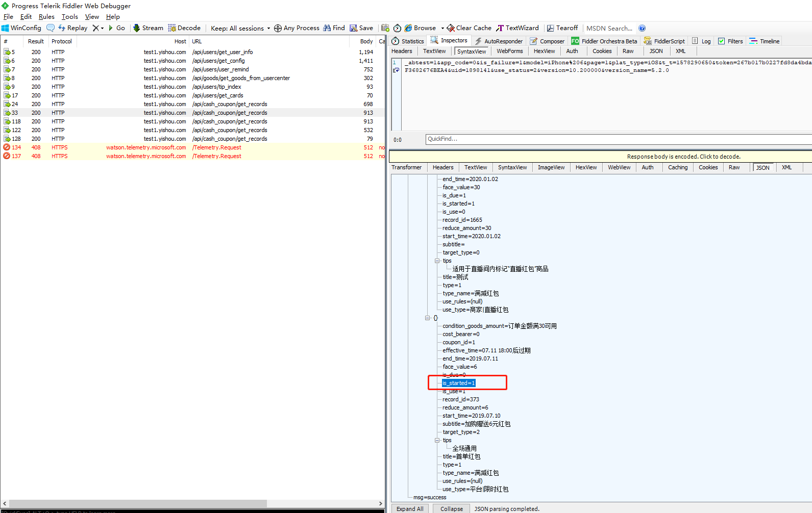Click Go to resume breakpoints

coord(116,28)
